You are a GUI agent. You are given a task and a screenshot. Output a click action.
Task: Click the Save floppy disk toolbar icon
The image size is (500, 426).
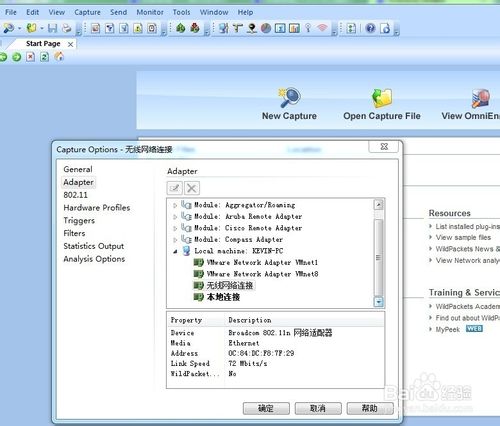52,28
